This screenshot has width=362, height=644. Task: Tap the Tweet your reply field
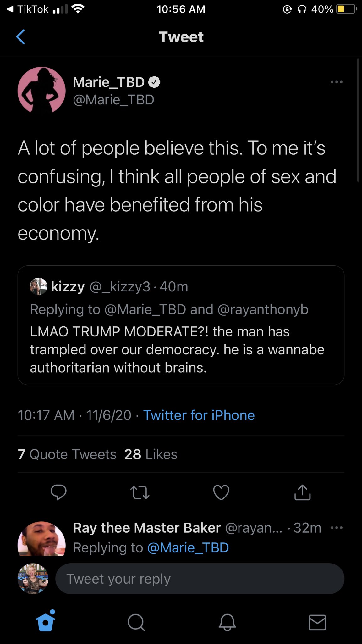[x=200, y=579]
